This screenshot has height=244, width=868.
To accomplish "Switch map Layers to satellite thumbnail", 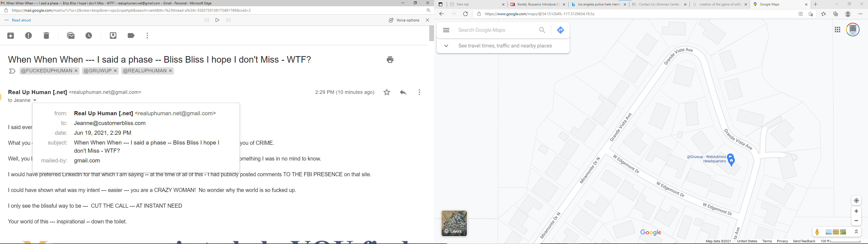I will (x=454, y=223).
